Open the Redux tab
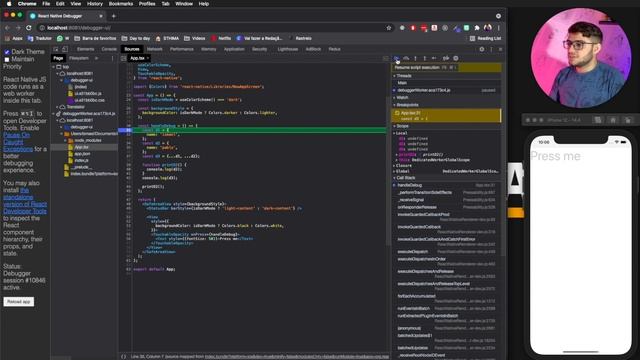The height and width of the screenshot is (360, 640). (x=334, y=49)
